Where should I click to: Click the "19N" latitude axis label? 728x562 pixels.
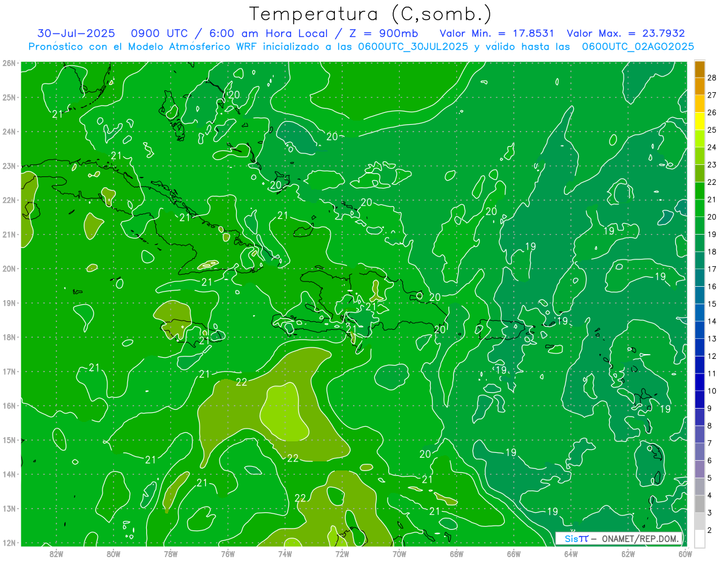click(8, 303)
